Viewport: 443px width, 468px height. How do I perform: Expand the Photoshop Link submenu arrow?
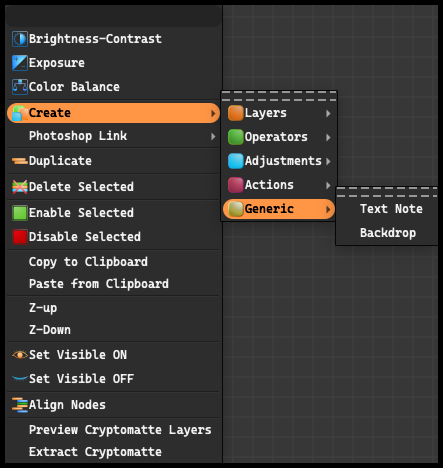pyautogui.click(x=213, y=136)
